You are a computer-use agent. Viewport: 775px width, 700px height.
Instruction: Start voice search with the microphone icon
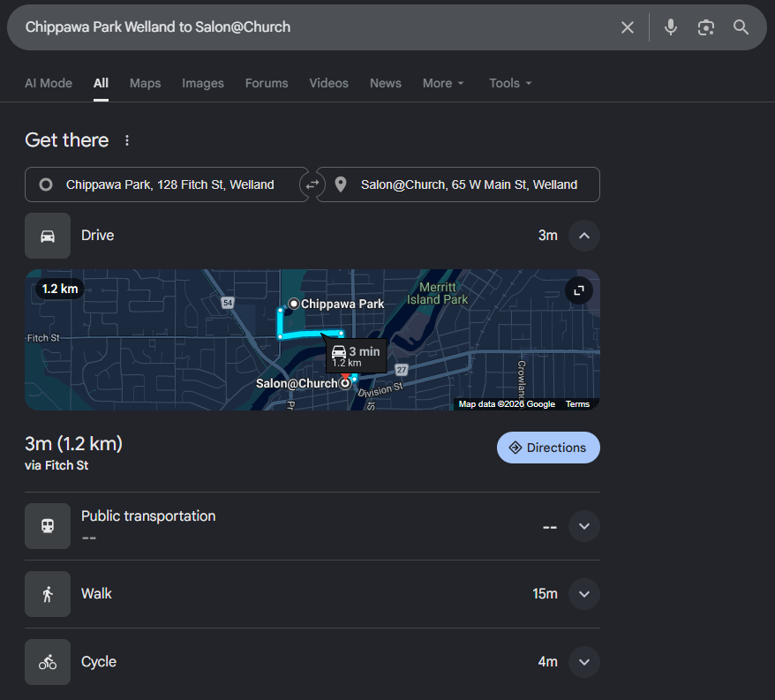tap(671, 27)
